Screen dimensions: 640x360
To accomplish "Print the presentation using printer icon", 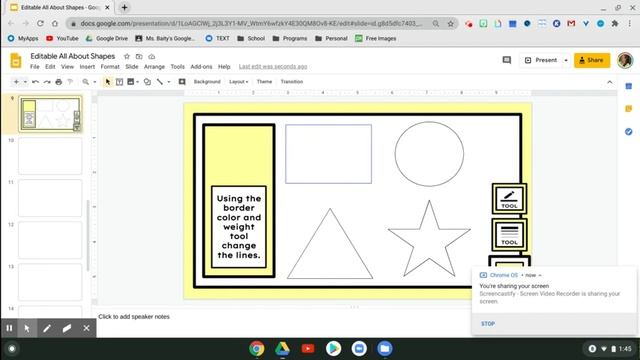I will tap(59, 82).
